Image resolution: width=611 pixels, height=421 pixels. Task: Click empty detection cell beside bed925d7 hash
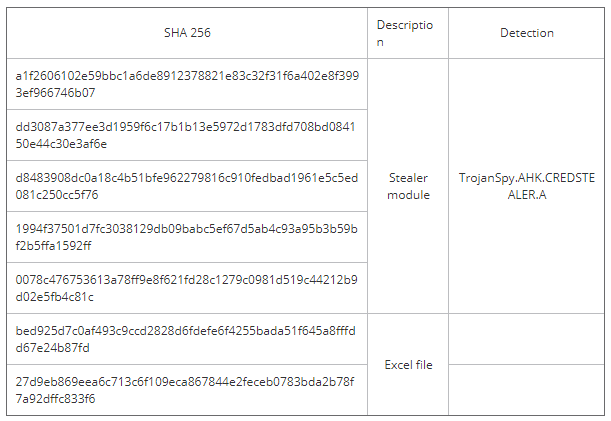coord(526,339)
